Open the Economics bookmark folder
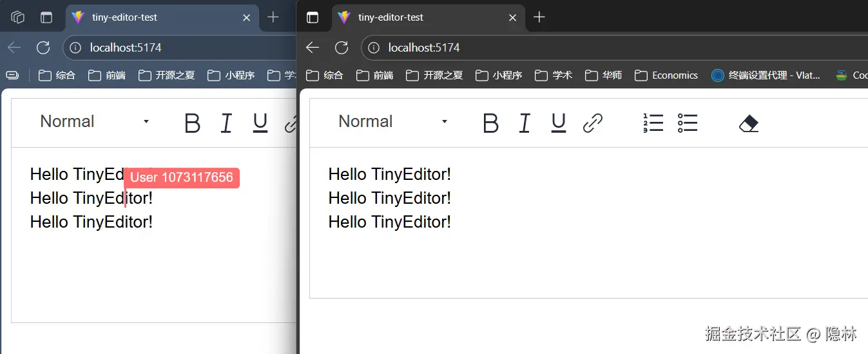 [x=666, y=75]
